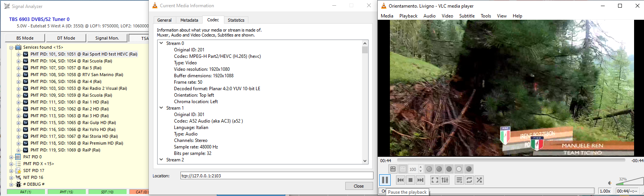Click the TV icon for Rai Radio 2 Visual

pyautogui.click(x=26, y=88)
